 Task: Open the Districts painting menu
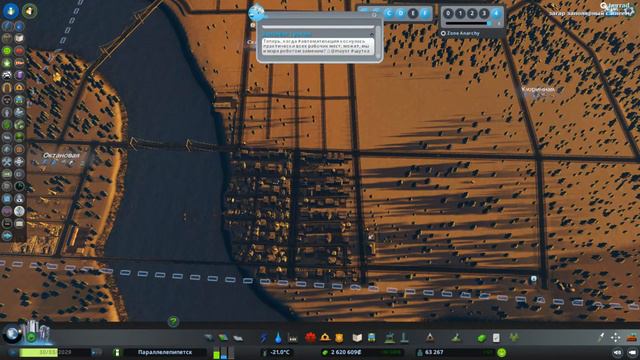pos(238,338)
